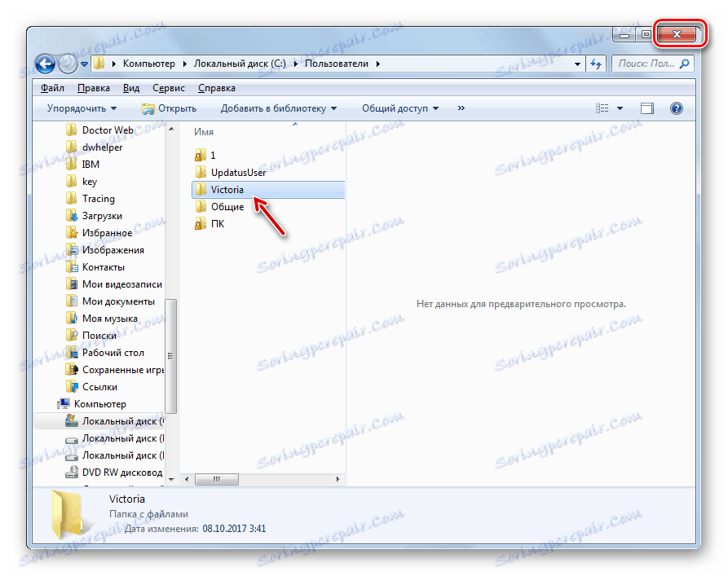Click the selected Локальный диск system drive icon
This screenshot has width=728, height=576.
click(x=72, y=420)
